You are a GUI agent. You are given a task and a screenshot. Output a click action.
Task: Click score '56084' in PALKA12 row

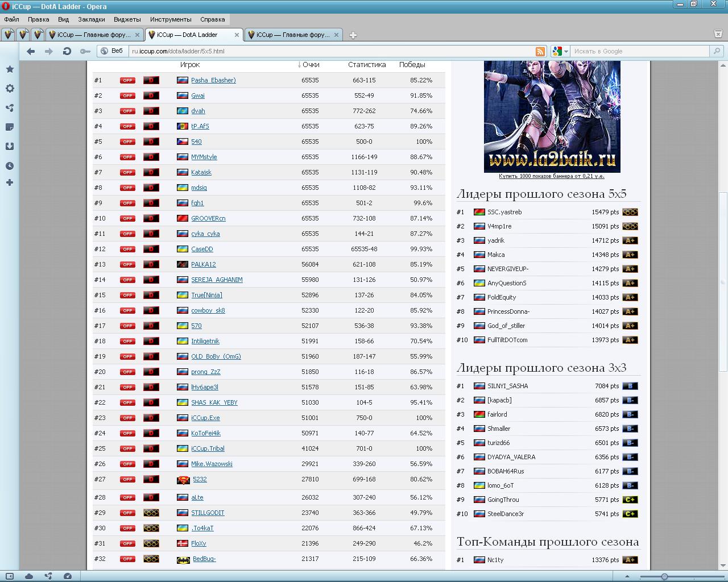310,264
